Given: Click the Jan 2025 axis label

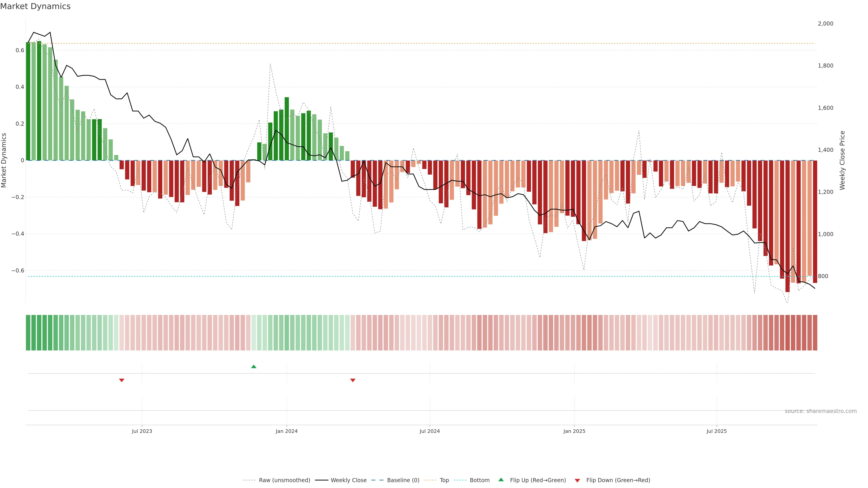Looking at the screenshot, I should coord(574,431).
